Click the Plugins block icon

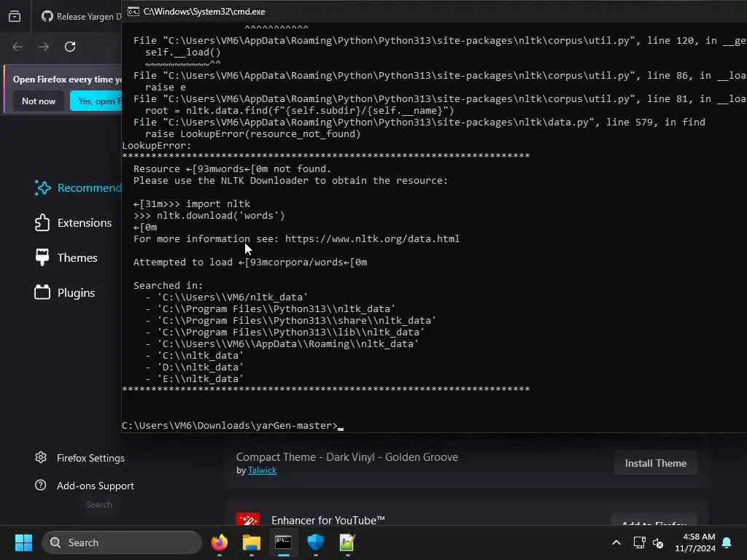pos(42,292)
